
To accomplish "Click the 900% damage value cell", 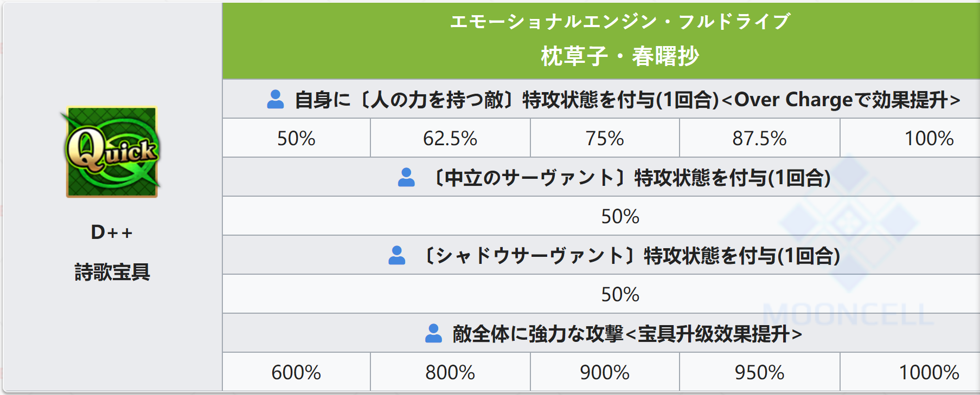I will [605, 373].
